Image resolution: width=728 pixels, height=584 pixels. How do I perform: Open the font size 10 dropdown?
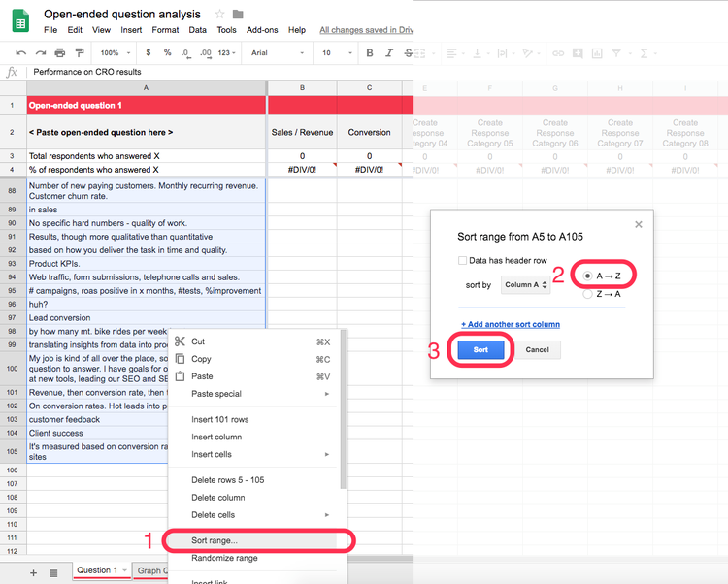point(338,53)
